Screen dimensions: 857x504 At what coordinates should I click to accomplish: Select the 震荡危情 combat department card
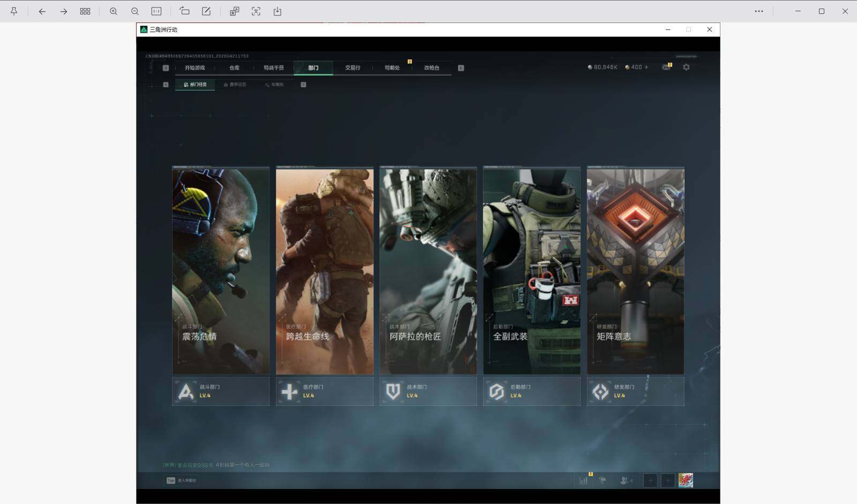[x=221, y=270]
